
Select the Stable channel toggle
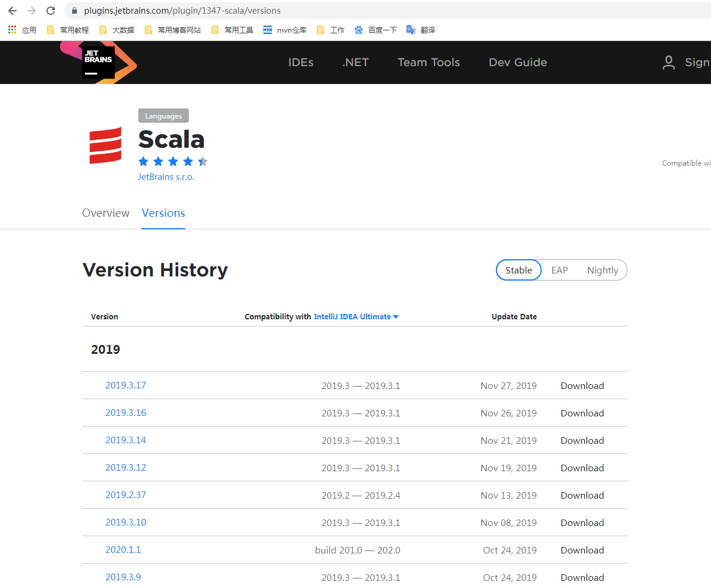pos(518,270)
